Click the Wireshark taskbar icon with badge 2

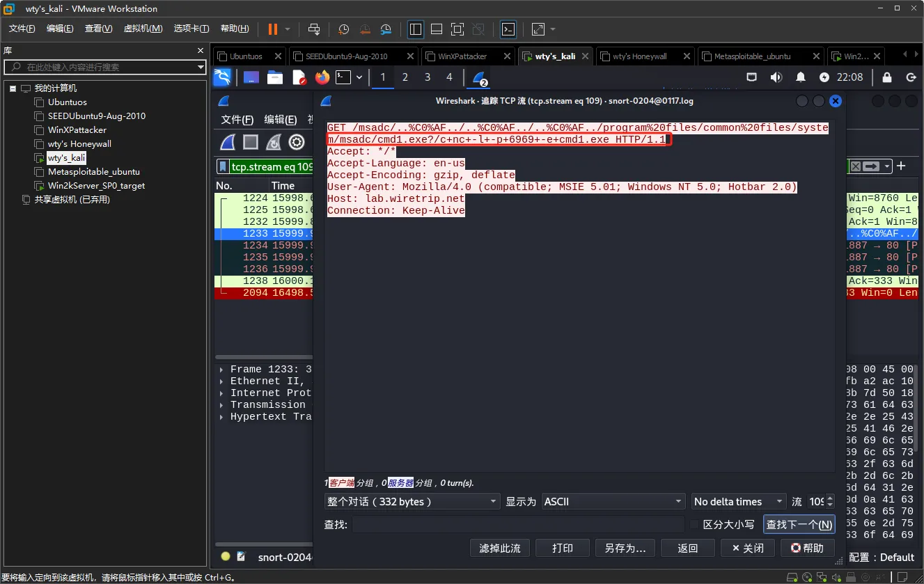click(480, 77)
